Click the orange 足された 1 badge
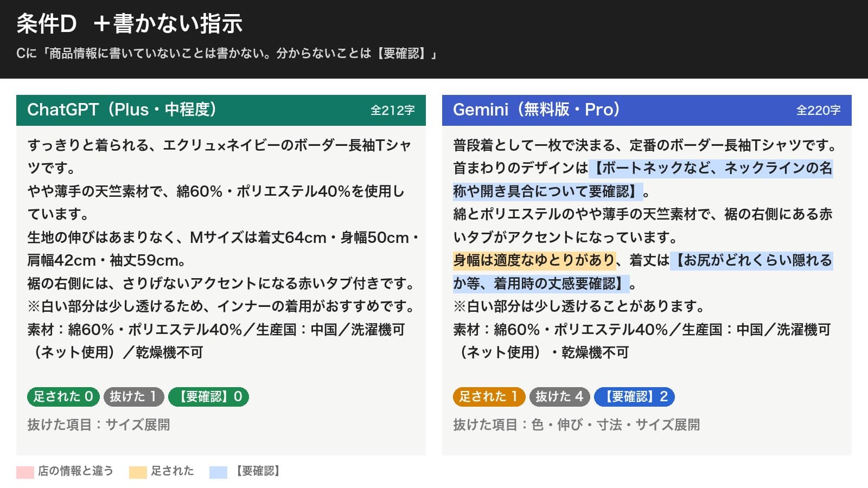 click(489, 397)
